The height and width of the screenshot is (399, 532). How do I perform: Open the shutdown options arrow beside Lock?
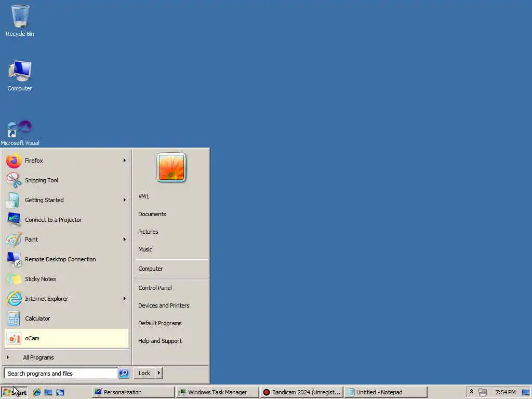tap(159, 373)
